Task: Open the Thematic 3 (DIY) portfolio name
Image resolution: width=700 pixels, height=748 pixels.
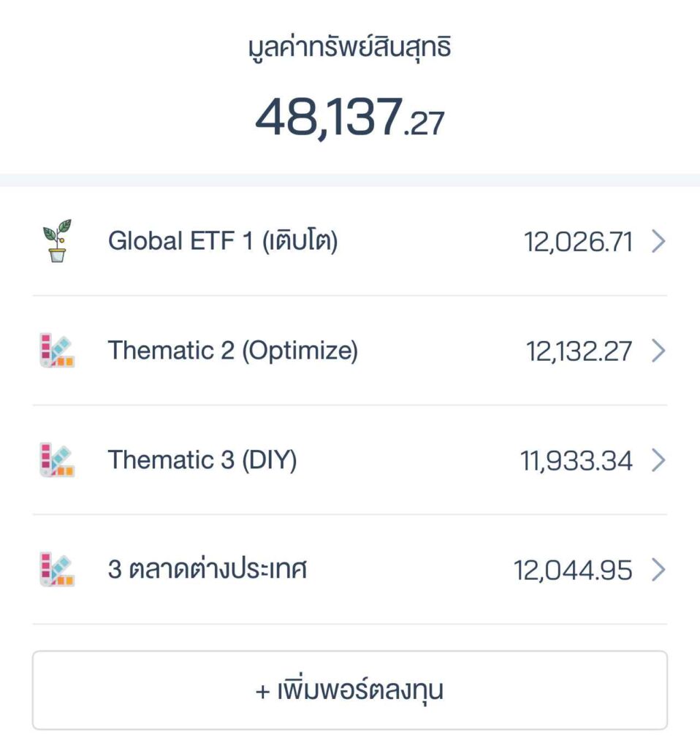Action: [x=202, y=460]
